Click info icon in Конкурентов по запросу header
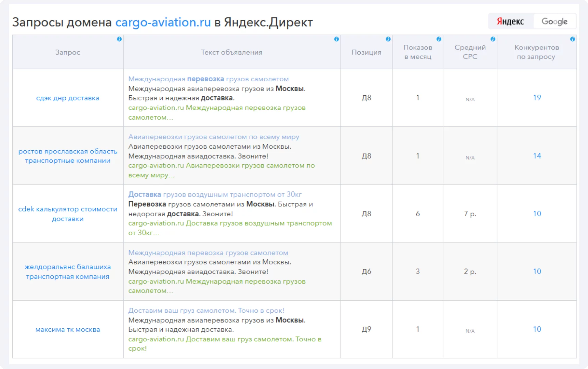Screen dimensions: 588x369 point(572,39)
